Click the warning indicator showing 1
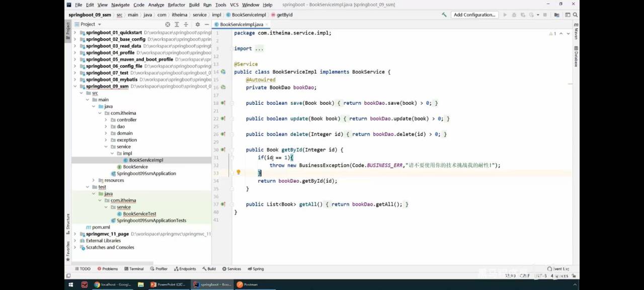644x290 pixels. point(552,34)
